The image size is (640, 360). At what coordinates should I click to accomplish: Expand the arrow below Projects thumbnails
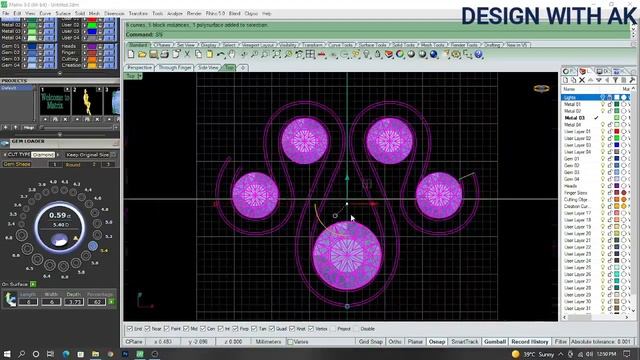click(x=60, y=134)
